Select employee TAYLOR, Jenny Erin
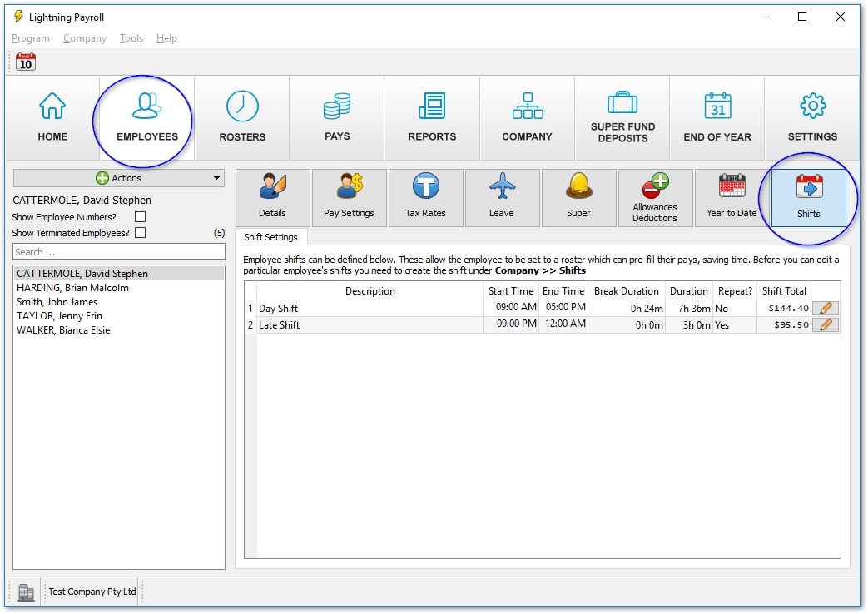The image size is (868, 614). (119, 316)
